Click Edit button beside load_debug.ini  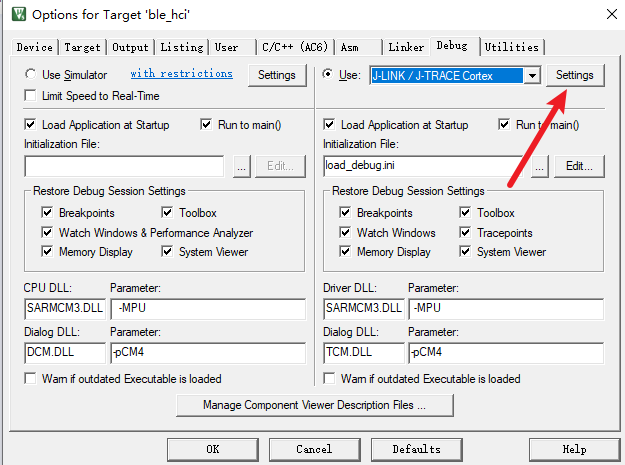(x=580, y=167)
